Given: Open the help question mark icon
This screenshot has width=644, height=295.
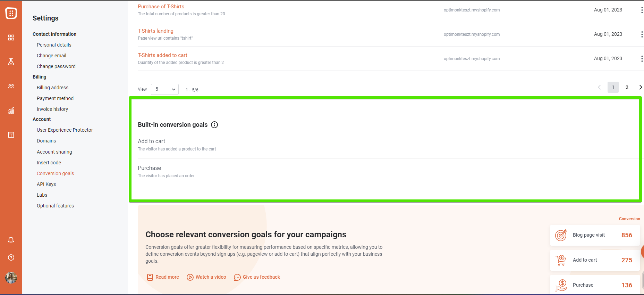Looking at the screenshot, I should (11, 257).
